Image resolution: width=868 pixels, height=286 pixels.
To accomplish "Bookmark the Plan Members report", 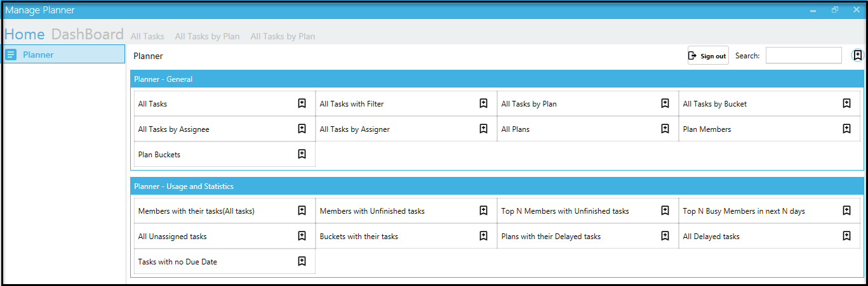I will point(847,129).
